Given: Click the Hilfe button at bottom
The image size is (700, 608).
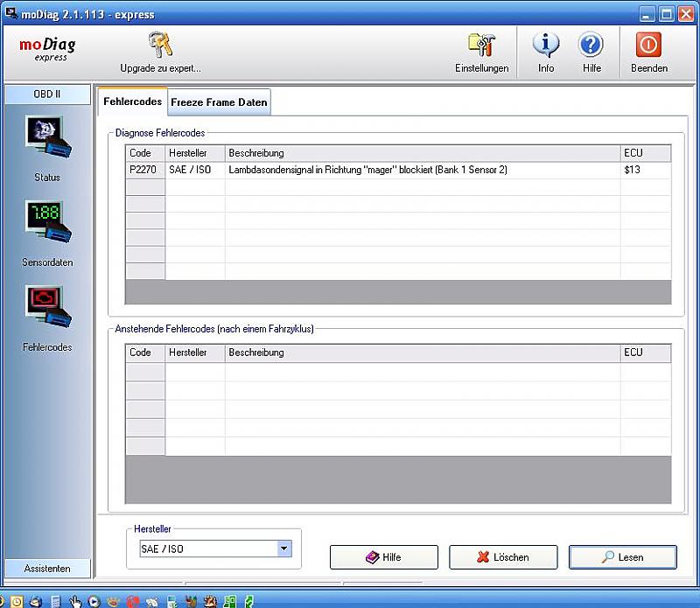Looking at the screenshot, I should point(383,557).
